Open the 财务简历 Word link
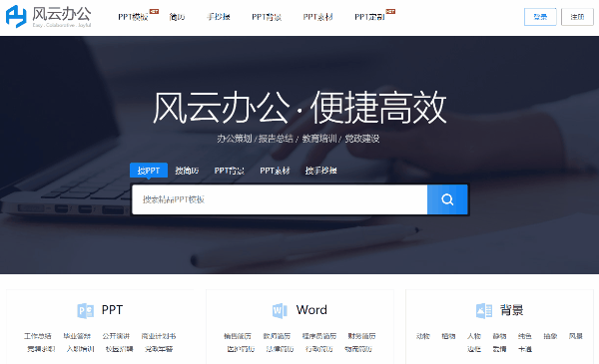Screen dimensions: 599x364 361,336
